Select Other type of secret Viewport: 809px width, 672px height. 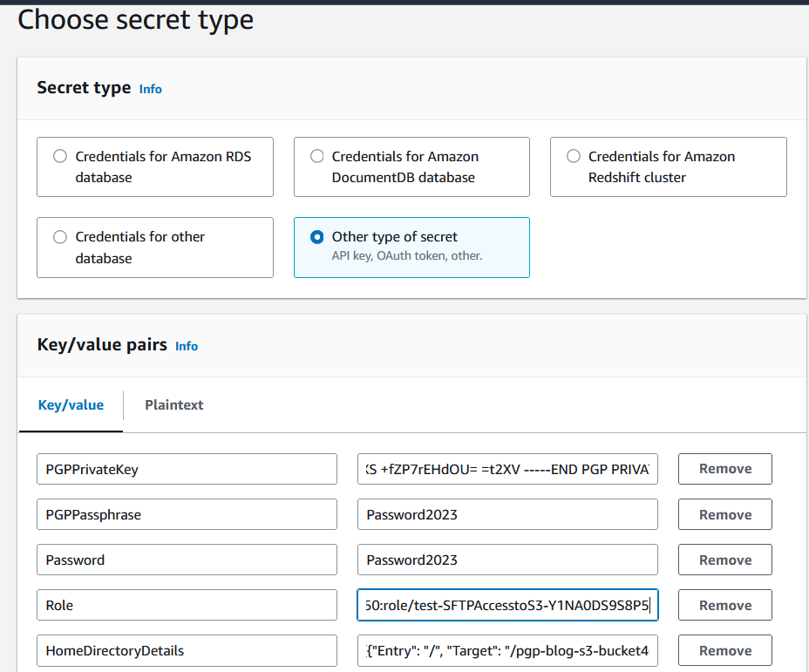(316, 236)
